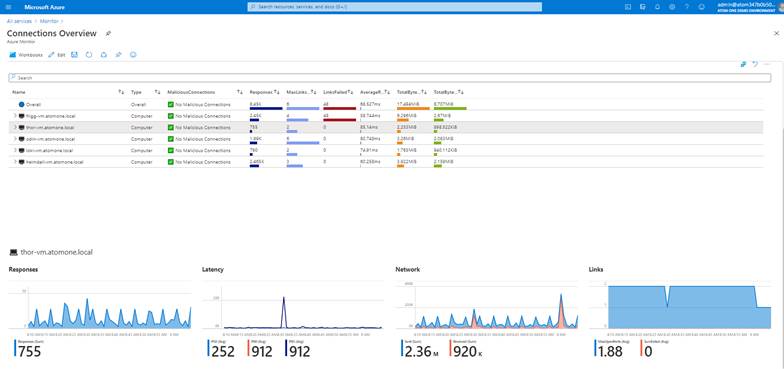The image size is (784, 369).
Task: Open the Azure portal hamburger menu
Action: click(x=8, y=7)
